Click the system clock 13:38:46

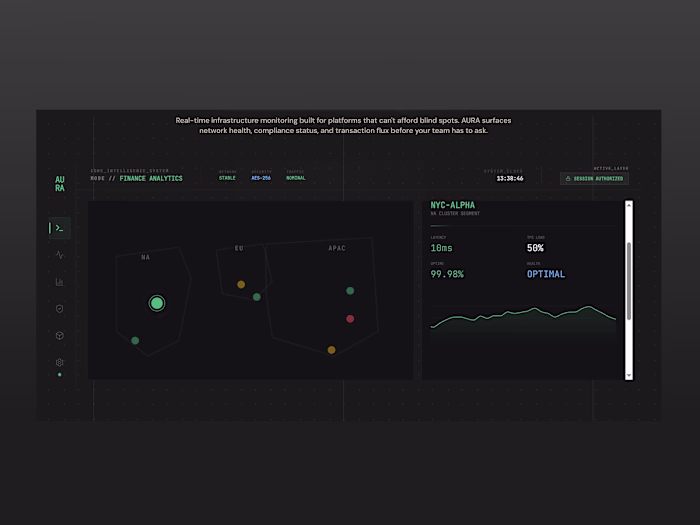pos(510,179)
